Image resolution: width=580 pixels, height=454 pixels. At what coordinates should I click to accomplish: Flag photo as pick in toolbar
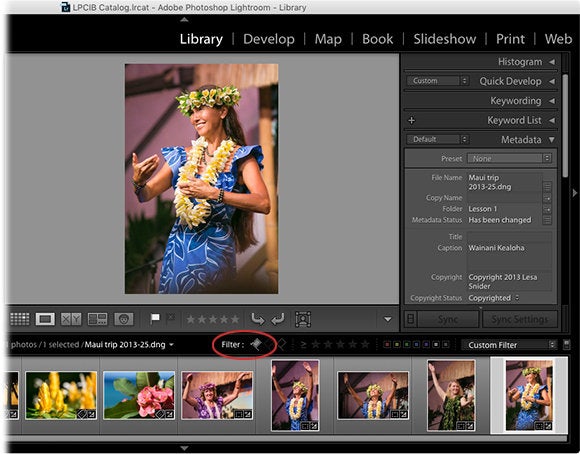tap(155, 318)
